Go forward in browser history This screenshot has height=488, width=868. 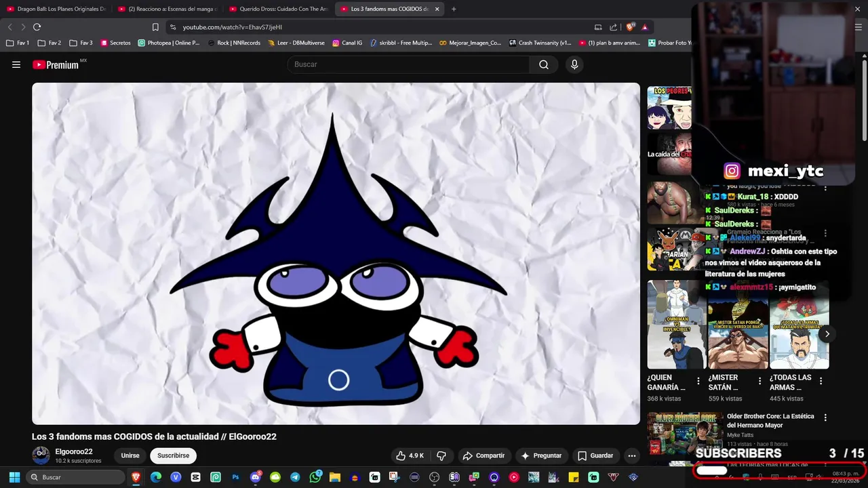pyautogui.click(x=23, y=27)
